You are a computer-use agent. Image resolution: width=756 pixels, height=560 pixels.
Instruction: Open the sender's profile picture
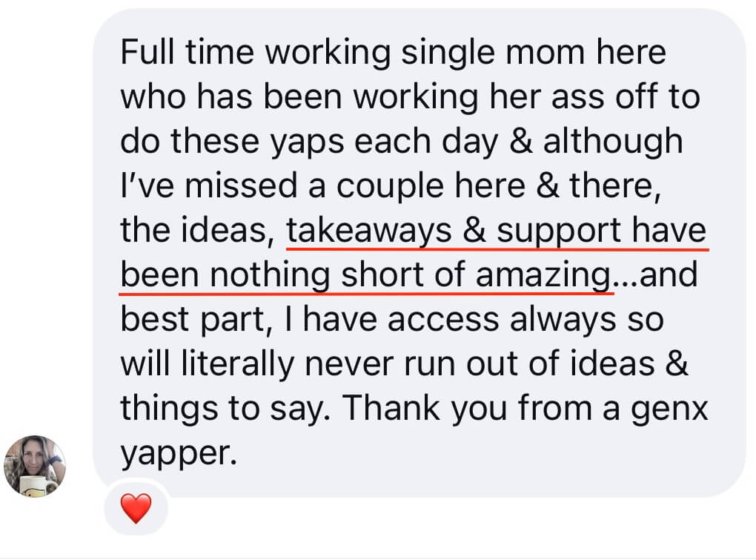tap(35, 466)
